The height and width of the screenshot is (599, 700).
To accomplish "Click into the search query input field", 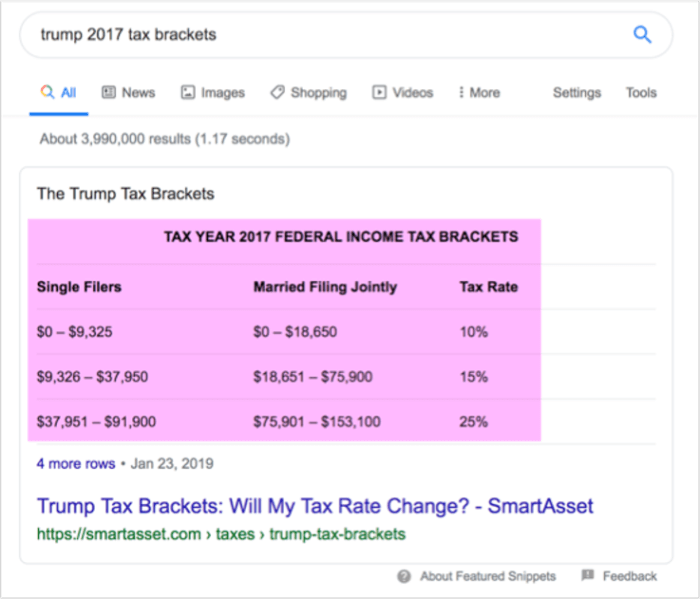I will 320,35.
